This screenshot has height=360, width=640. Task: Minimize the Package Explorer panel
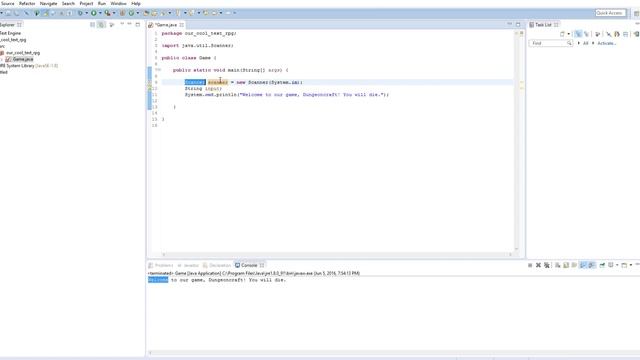tap(129, 24)
